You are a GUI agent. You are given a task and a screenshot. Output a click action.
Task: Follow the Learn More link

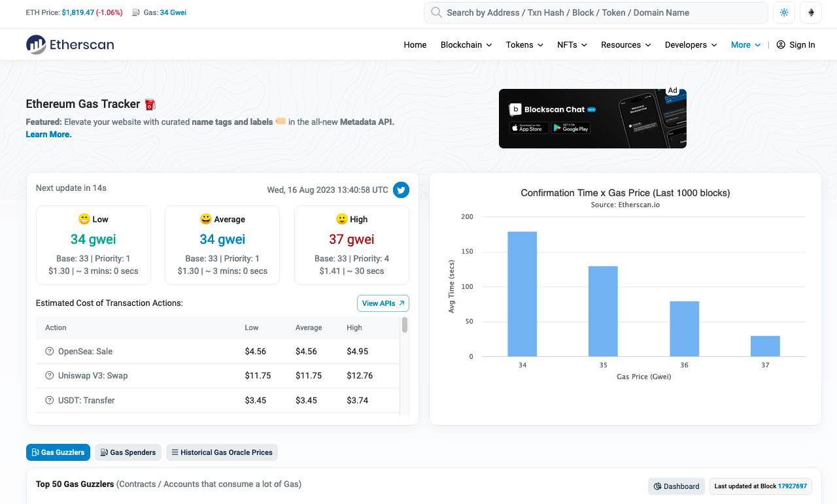tap(48, 134)
